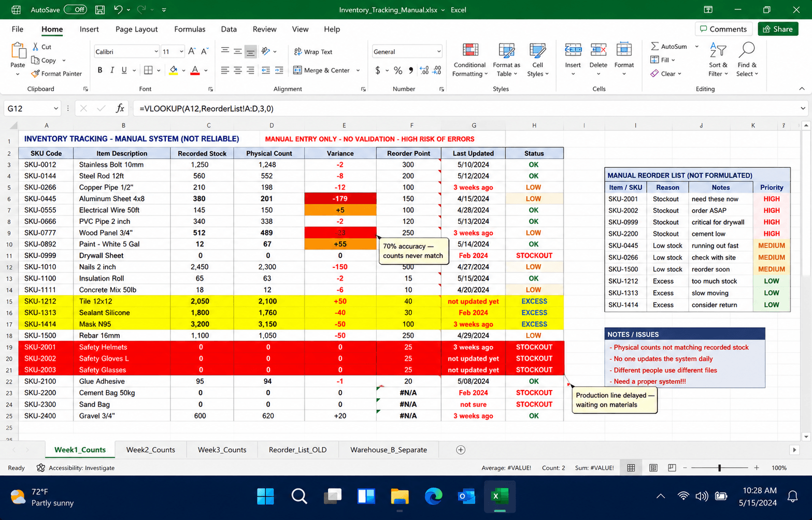Screen dimensions: 812x520
Task: Open the Data ribbon tab
Action: click(x=229, y=29)
